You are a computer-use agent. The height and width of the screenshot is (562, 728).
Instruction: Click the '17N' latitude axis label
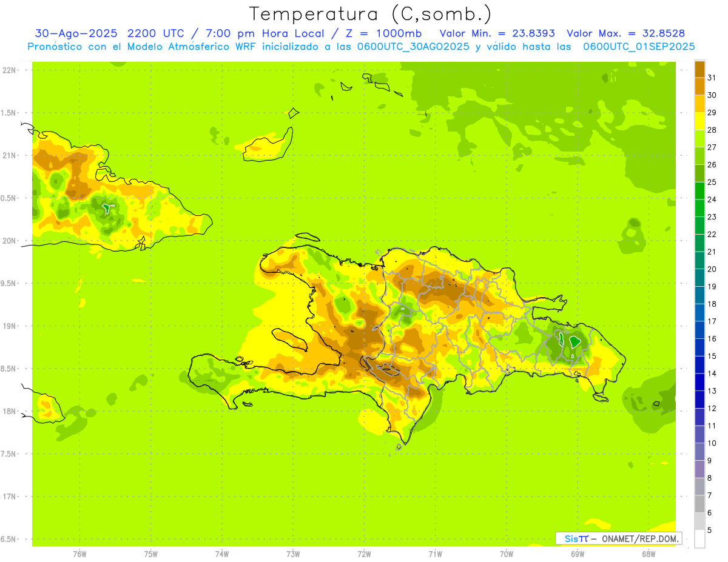click(10, 497)
